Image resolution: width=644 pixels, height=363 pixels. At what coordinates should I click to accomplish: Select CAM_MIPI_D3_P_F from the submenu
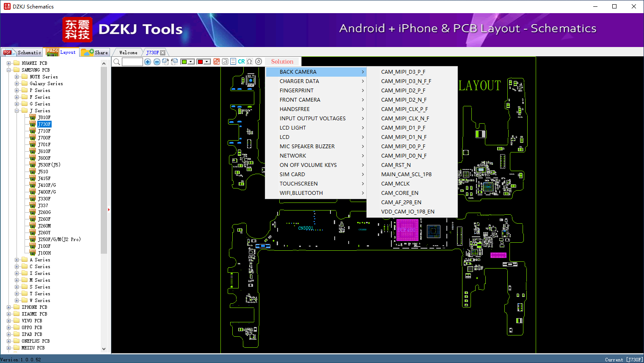pos(412,72)
